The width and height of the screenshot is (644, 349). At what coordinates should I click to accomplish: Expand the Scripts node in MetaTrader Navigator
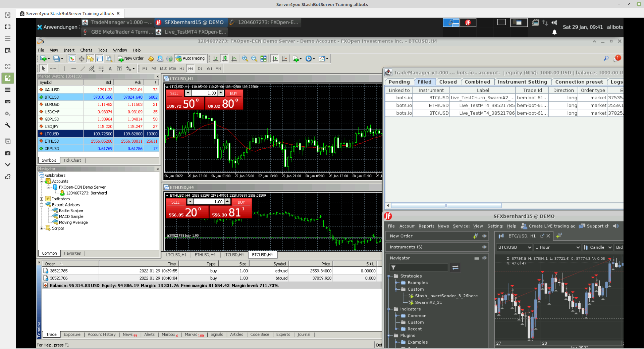tap(42, 228)
